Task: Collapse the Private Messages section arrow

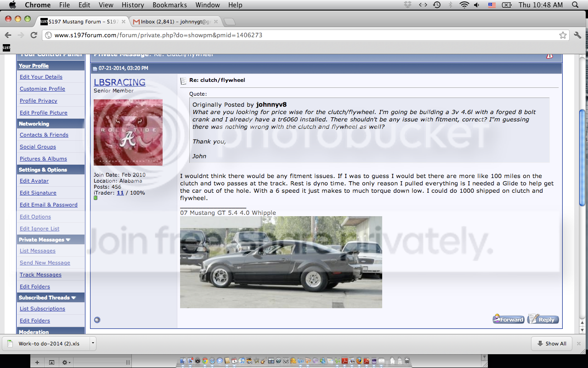Action: click(68, 240)
